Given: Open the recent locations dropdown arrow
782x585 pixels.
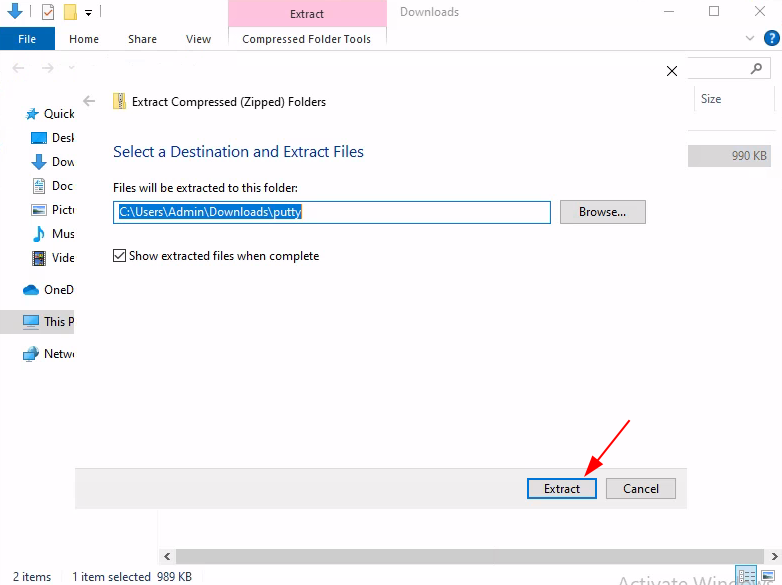Looking at the screenshot, I should pyautogui.click(x=71, y=68).
